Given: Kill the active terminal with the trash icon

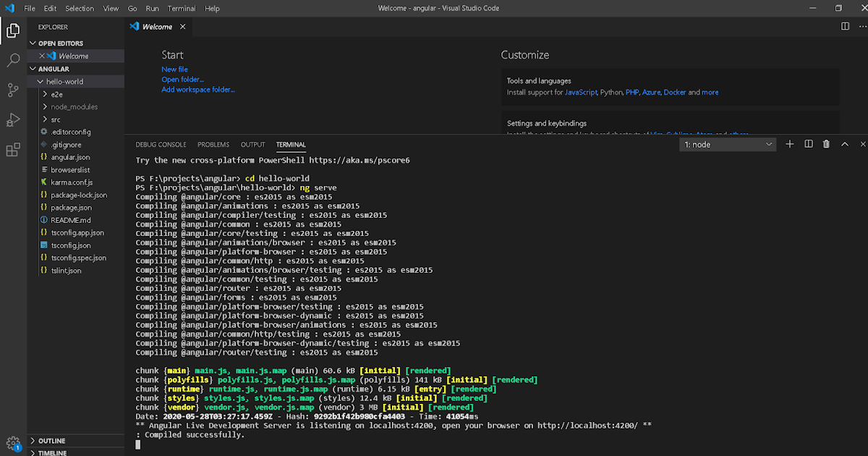Looking at the screenshot, I should pos(826,144).
